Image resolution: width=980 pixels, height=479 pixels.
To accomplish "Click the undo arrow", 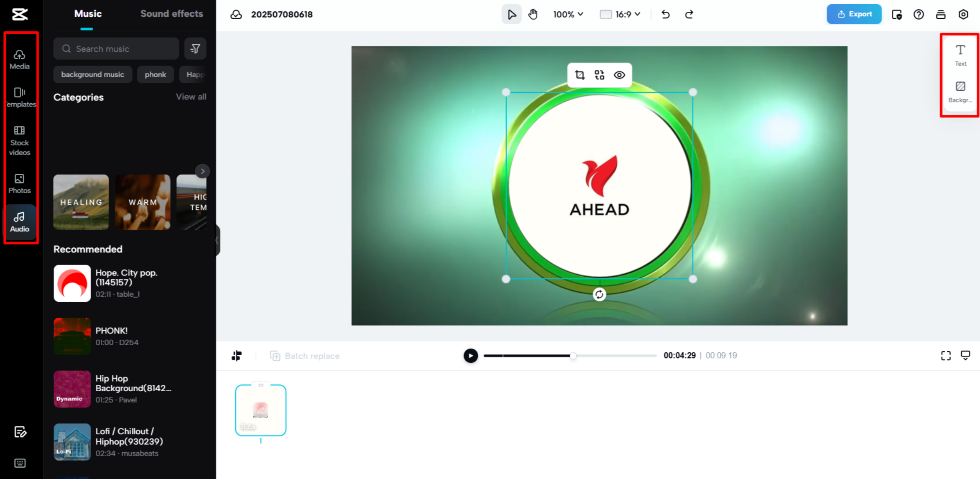I will (x=665, y=14).
